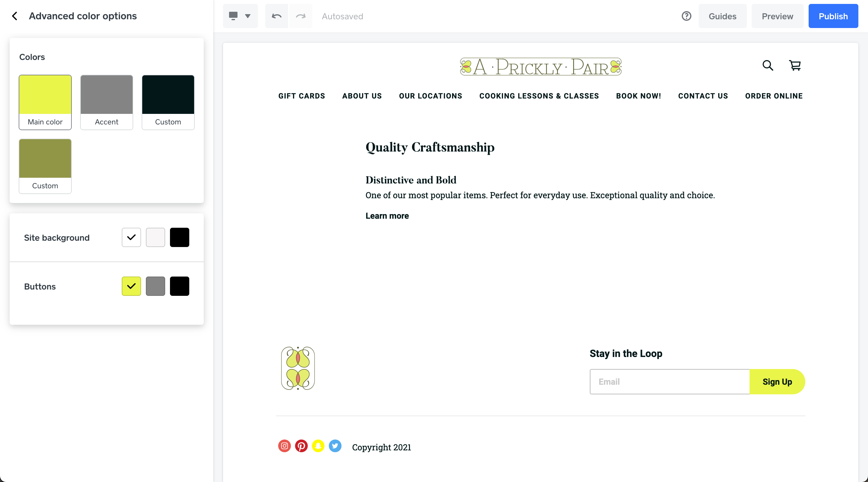Select gray Buttons color option
The height and width of the screenshot is (482, 868).
[155, 286]
